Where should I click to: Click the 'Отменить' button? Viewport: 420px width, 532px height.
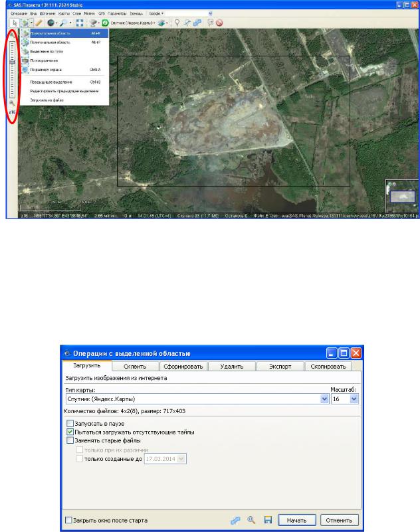click(x=339, y=520)
